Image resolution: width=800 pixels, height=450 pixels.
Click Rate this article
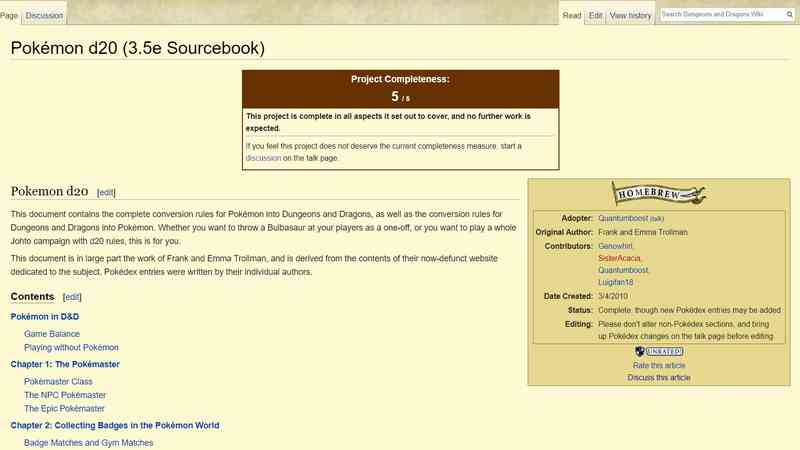(x=659, y=366)
